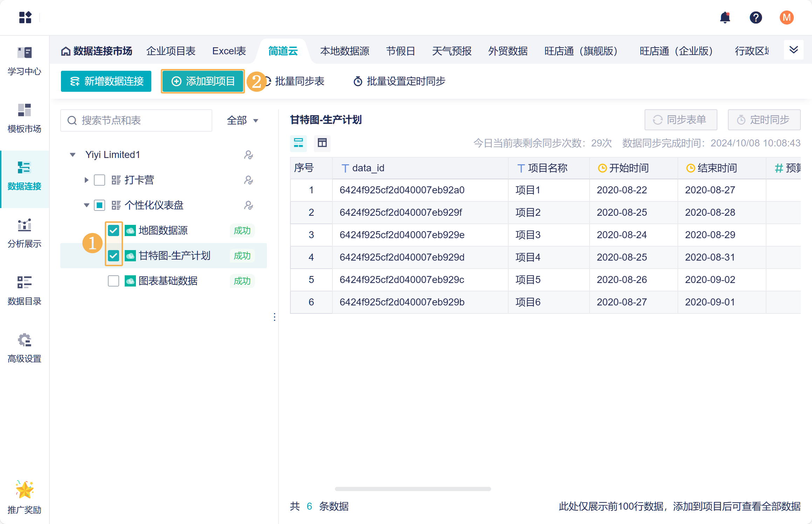This screenshot has width=812, height=524.
Task: Click permission icon next to 打卡营
Action: click(x=248, y=180)
